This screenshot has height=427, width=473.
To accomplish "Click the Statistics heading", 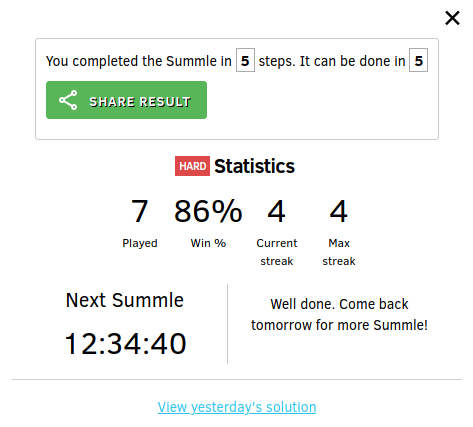I will (x=254, y=166).
